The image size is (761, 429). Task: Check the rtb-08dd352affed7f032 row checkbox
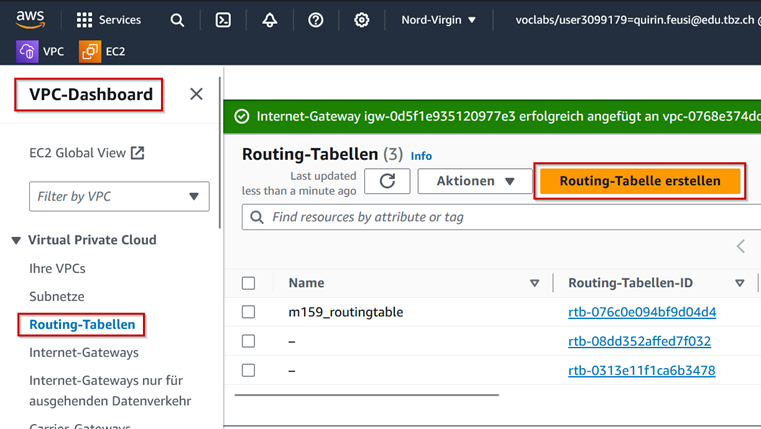(248, 341)
